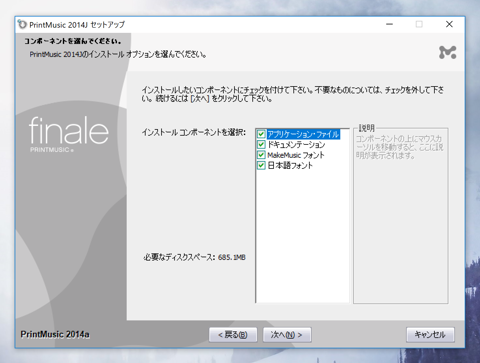Click the PrintMusic setup title bar icon
This screenshot has height=363, width=480.
[22, 24]
